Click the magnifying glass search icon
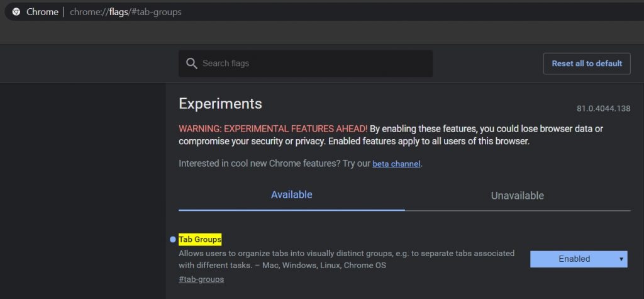Image resolution: width=644 pixels, height=299 pixels. (191, 64)
